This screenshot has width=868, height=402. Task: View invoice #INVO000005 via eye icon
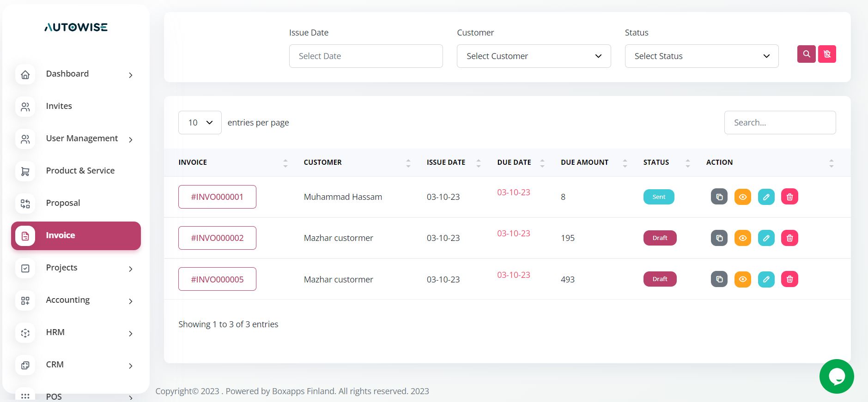(x=743, y=279)
